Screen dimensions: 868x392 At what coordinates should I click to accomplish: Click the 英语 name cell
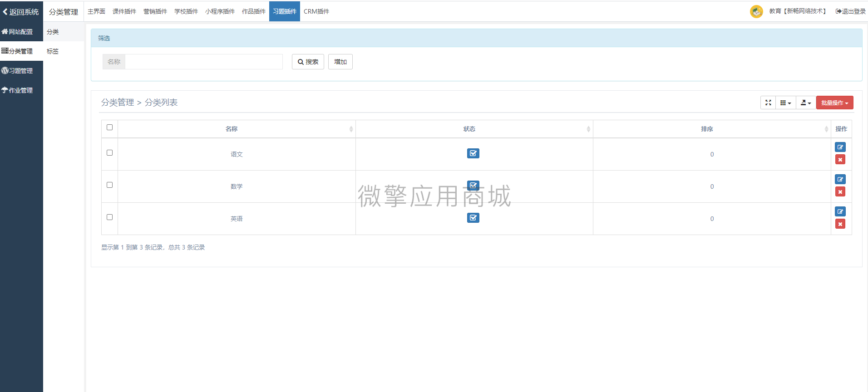click(237, 219)
